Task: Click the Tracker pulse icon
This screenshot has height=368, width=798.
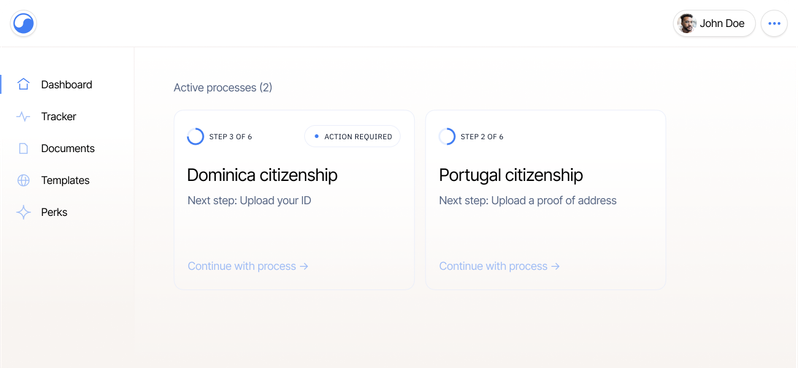Action: pos(23,117)
